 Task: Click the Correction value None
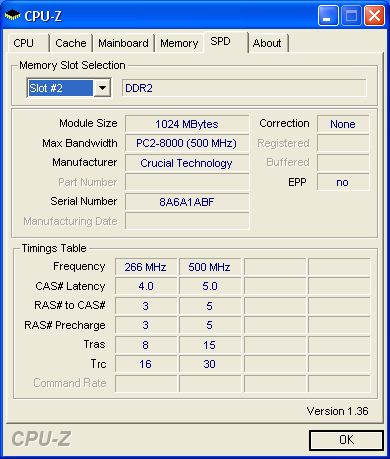(343, 124)
